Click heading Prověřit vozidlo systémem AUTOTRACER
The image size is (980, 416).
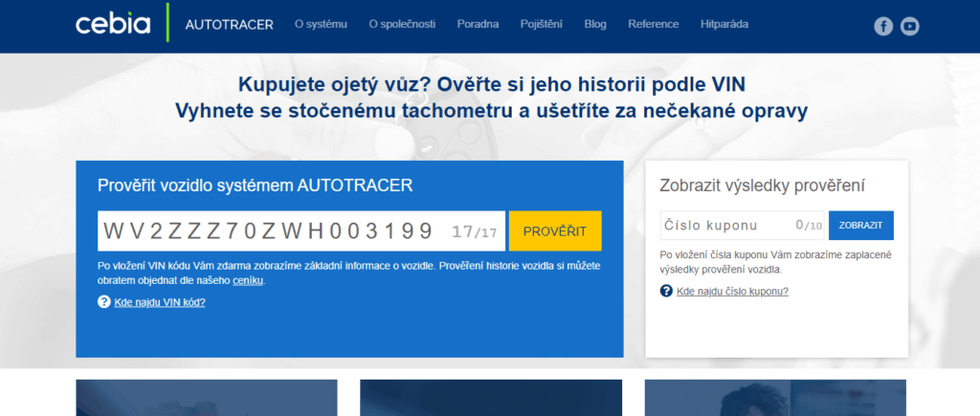click(255, 185)
